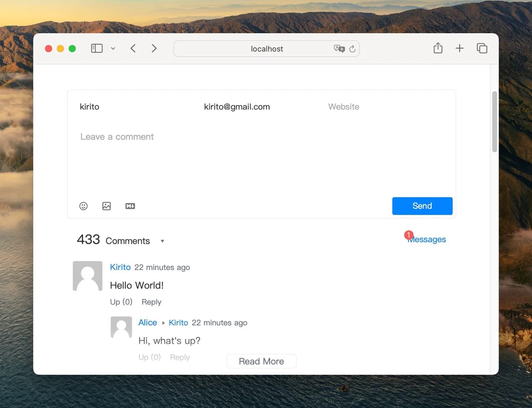
Task: Reply to Kirito's Hello World comment
Action: coord(151,302)
